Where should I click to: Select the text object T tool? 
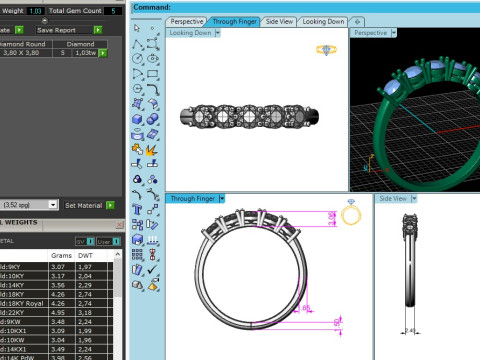coord(137,210)
